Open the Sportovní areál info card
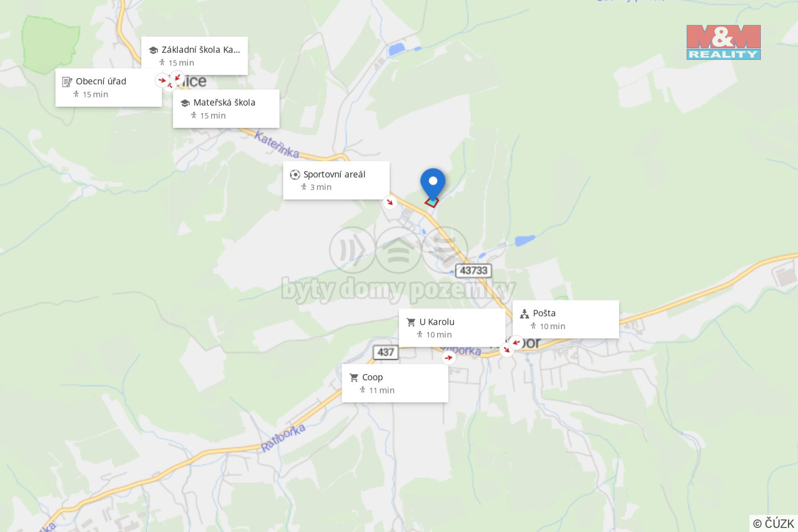This screenshot has width=798, height=532. tap(336, 180)
